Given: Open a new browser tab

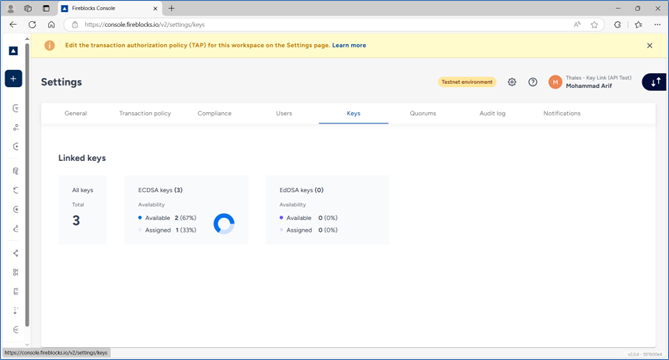Looking at the screenshot, I should click(x=171, y=8).
